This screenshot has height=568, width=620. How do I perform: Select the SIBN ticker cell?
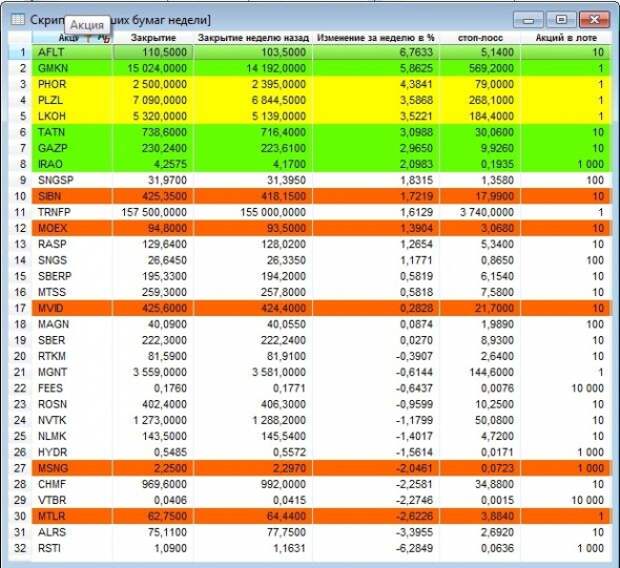pos(72,196)
